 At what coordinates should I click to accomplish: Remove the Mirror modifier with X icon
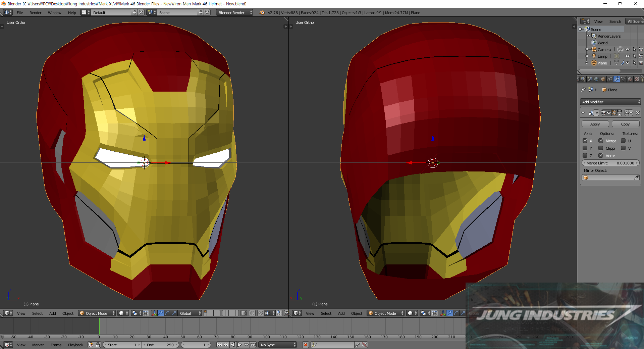(x=638, y=113)
